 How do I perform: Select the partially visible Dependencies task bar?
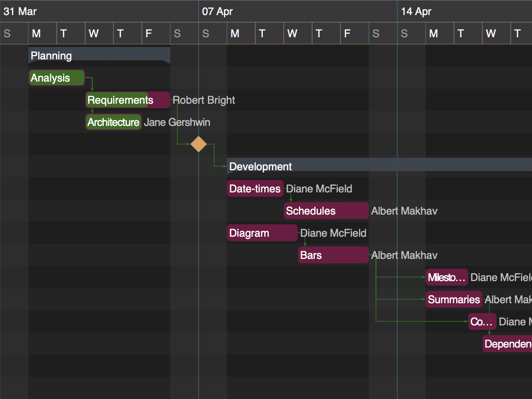click(508, 344)
